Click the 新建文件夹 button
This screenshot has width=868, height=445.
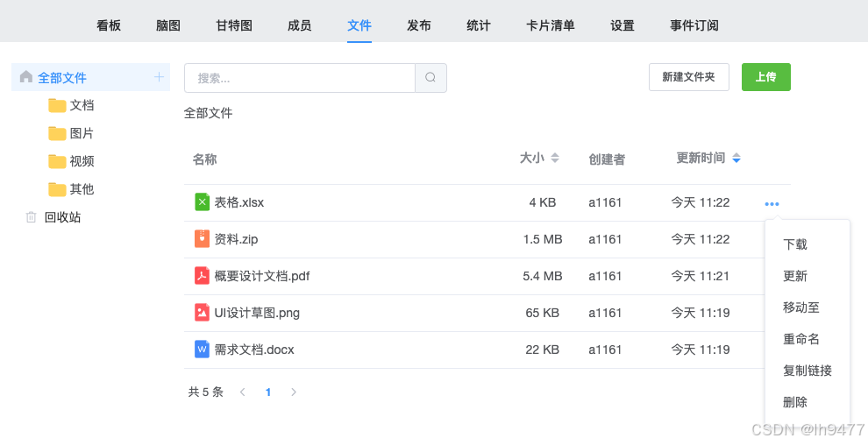click(688, 77)
